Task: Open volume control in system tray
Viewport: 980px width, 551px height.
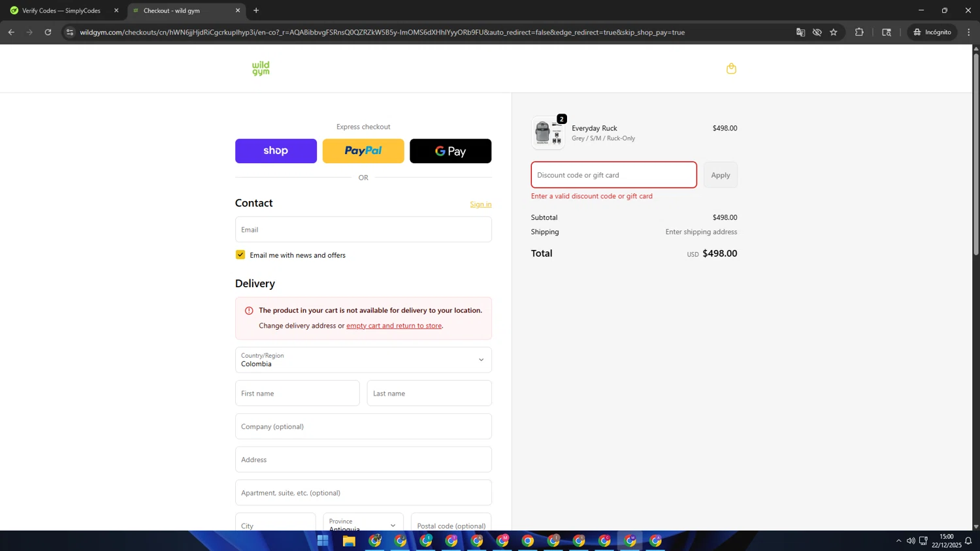Action: pyautogui.click(x=911, y=541)
